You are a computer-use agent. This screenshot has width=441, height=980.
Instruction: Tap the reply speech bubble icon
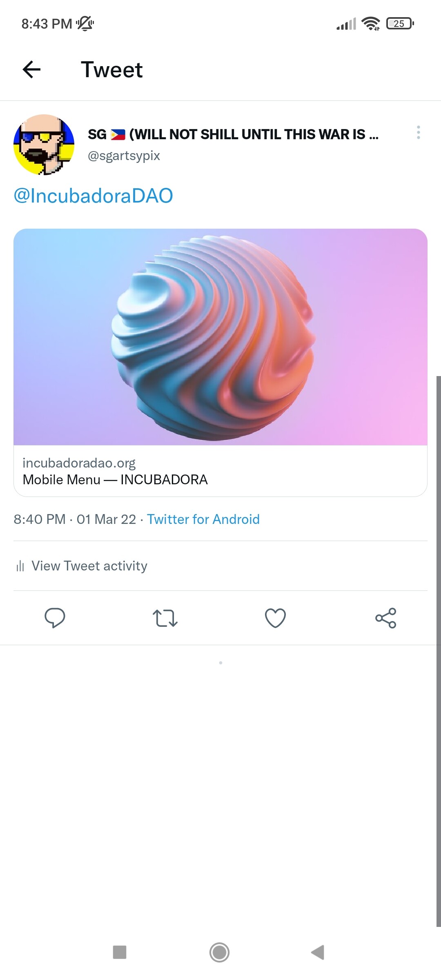point(55,617)
